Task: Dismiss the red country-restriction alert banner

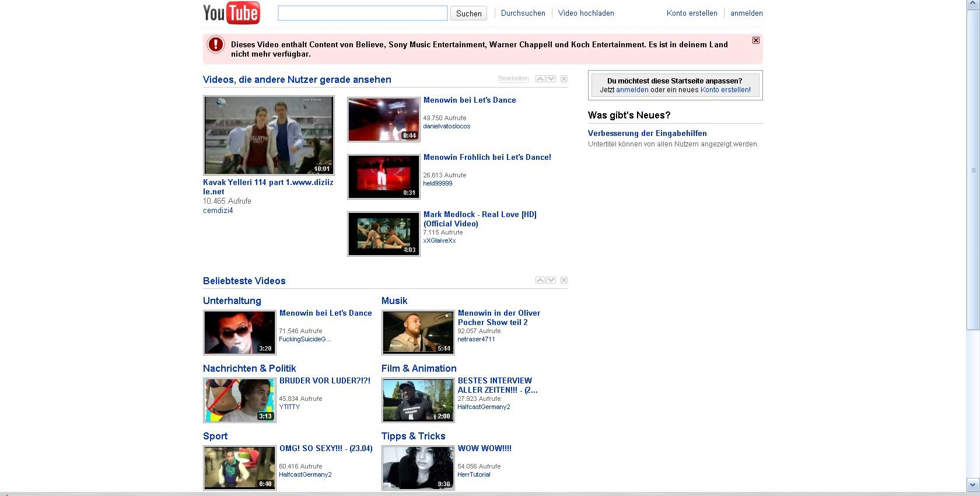Action: 755,40
